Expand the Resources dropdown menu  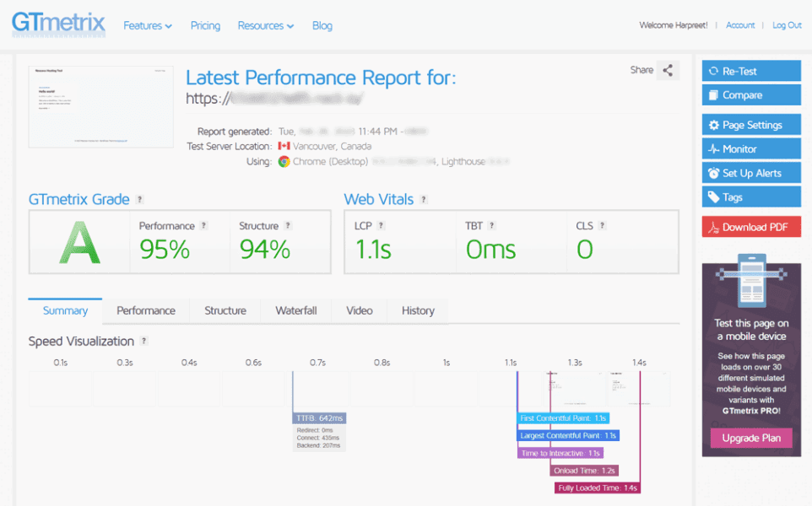(266, 26)
